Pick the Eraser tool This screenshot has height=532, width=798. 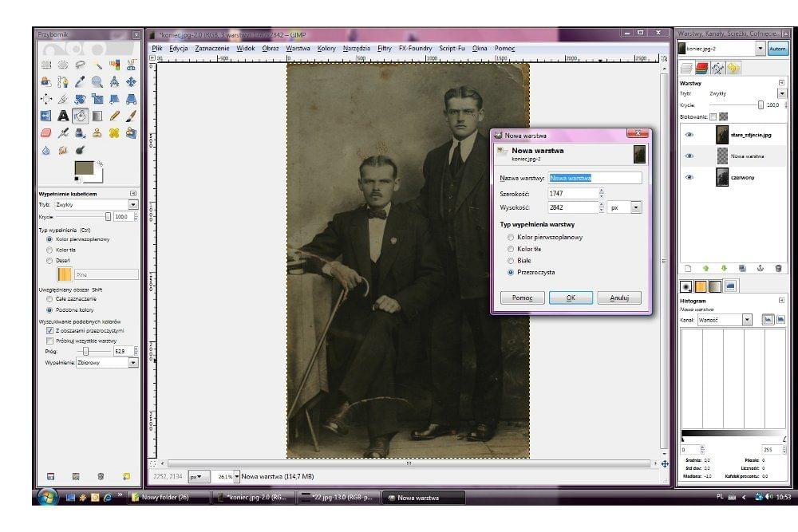[x=45, y=132]
